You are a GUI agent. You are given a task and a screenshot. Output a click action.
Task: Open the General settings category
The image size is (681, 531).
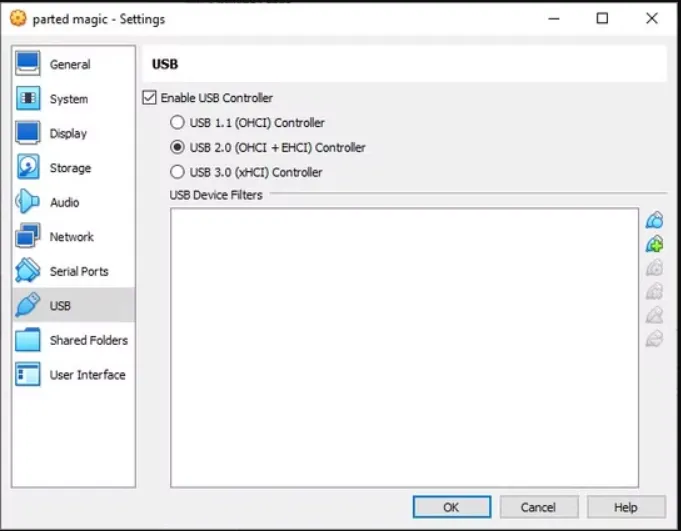70,65
